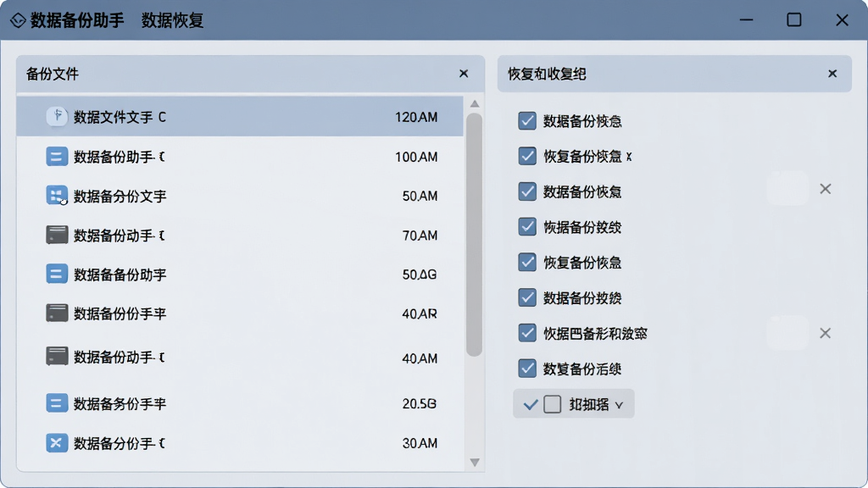This screenshot has height=488, width=868.
Task: Uncheck the 数据备份恢复 checkbox in the first X-button row
Action: coord(527,191)
